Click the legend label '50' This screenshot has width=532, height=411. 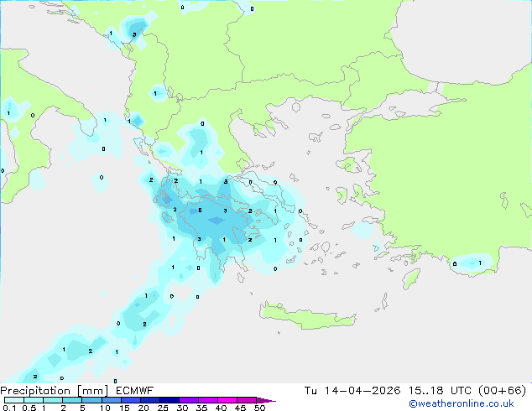[260, 408]
